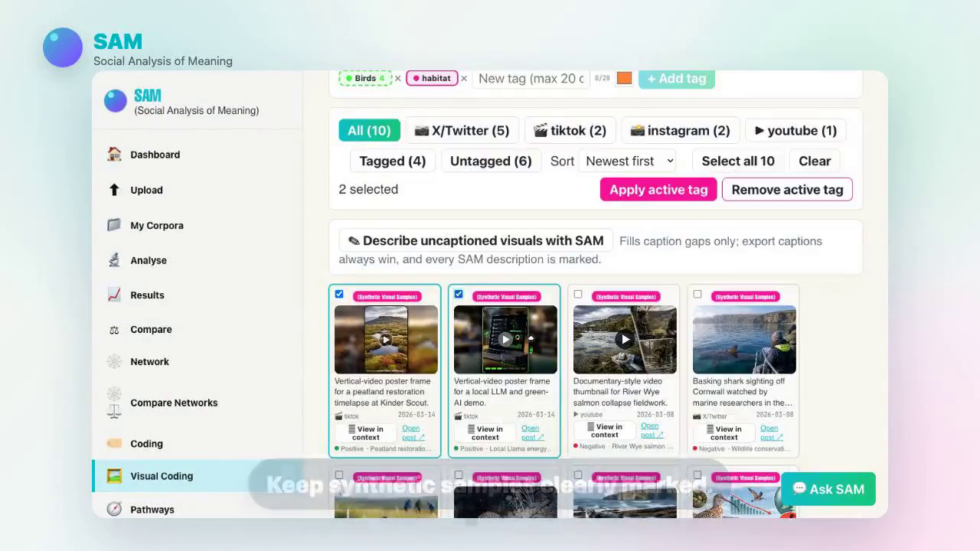Click View in context on River Wye card
The width and height of the screenshot is (980, 551).
click(x=604, y=432)
